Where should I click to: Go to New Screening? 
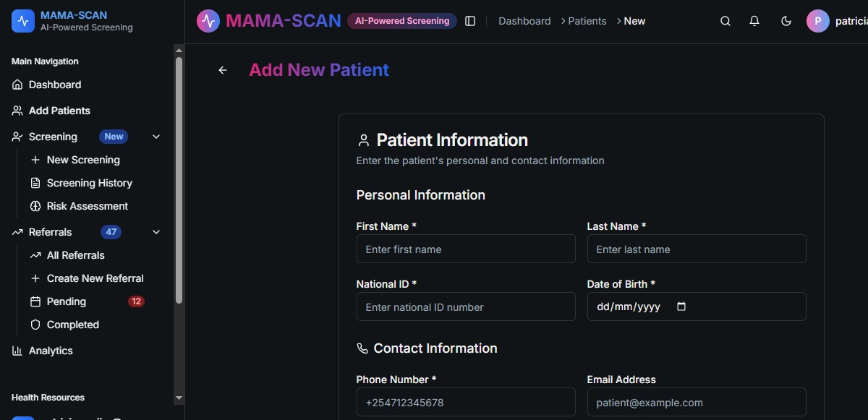(x=83, y=160)
